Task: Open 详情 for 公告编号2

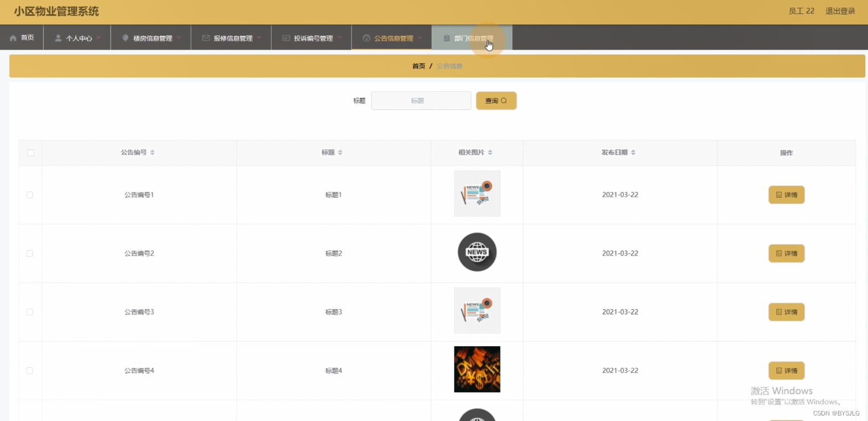Action: point(786,253)
